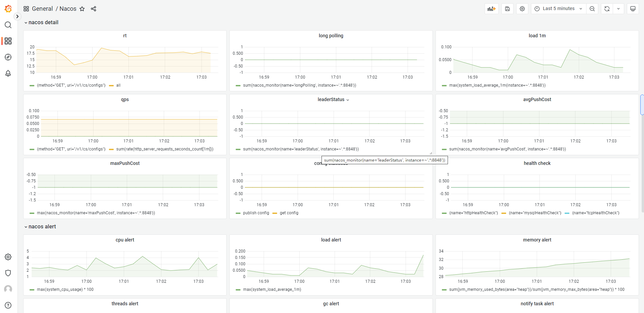This screenshot has height=313, width=644.
Task: Open dashboard settings gear
Action: coord(522,8)
